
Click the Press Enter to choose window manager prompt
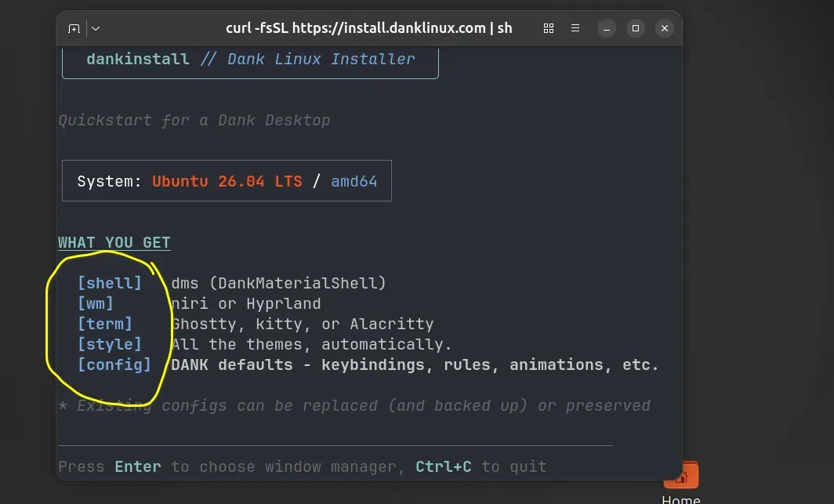point(233,467)
